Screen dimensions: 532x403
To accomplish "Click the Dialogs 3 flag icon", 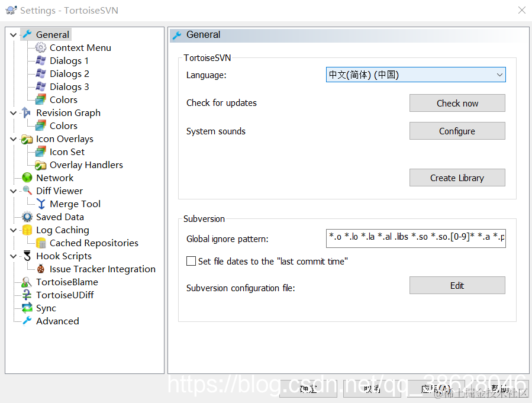I will [41, 86].
